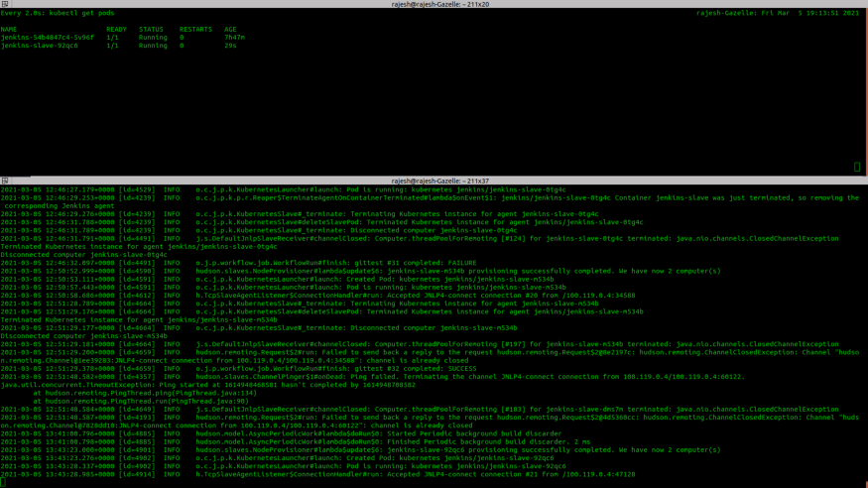This screenshot has height=488, width=868.
Task: Click line 'Disconnected computer jenkins-slave-0tg4c'
Action: click(83, 255)
